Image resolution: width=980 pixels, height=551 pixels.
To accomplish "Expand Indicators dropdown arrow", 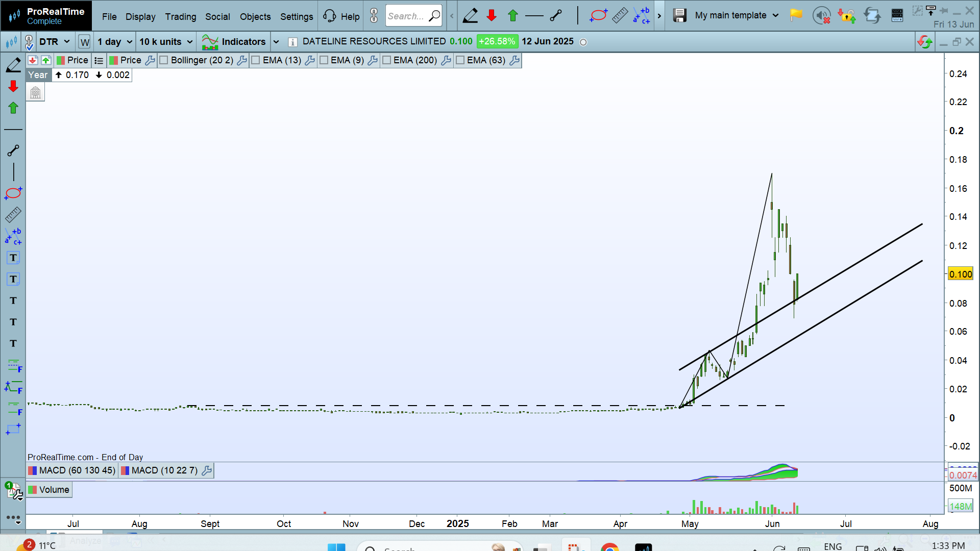I will coord(276,42).
